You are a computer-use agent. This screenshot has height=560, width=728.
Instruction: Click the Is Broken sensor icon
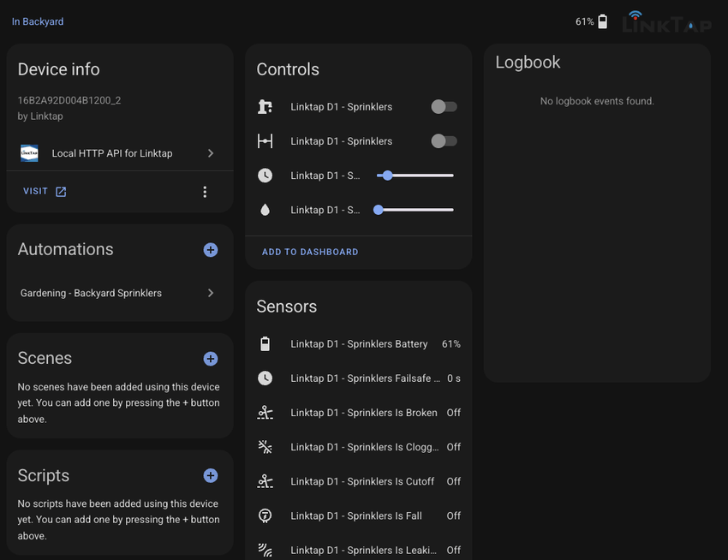click(266, 413)
